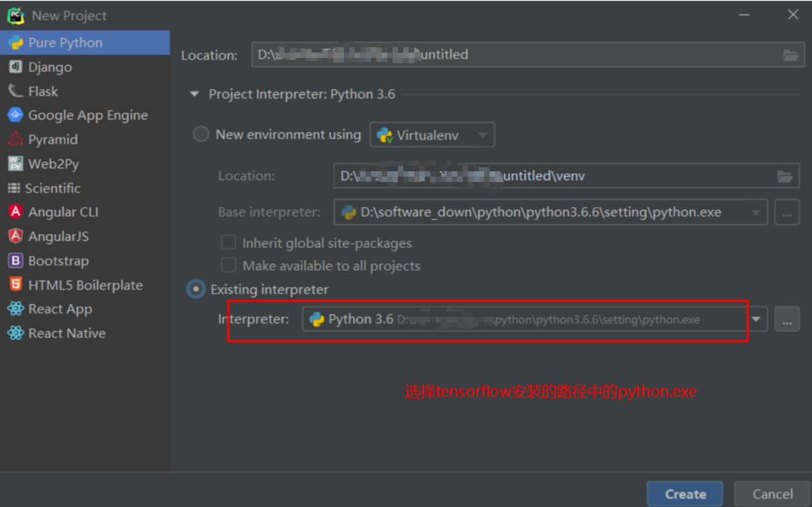Click the Create button
812x507 pixels.
tap(685, 494)
